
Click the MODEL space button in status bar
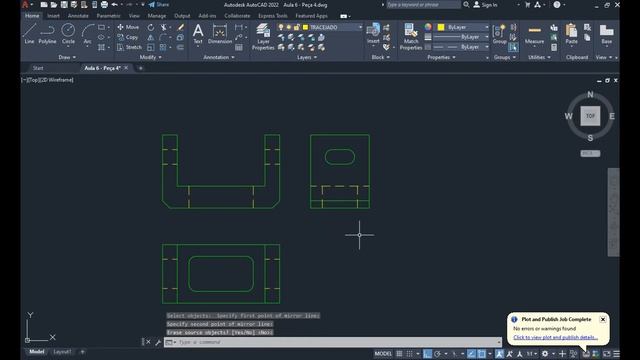[x=383, y=354]
